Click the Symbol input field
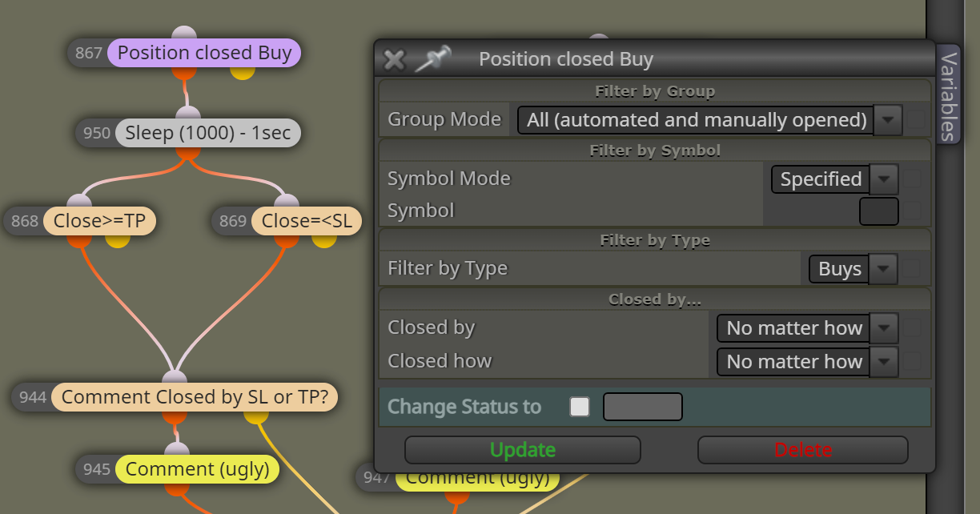The width and height of the screenshot is (980, 514). (879, 211)
